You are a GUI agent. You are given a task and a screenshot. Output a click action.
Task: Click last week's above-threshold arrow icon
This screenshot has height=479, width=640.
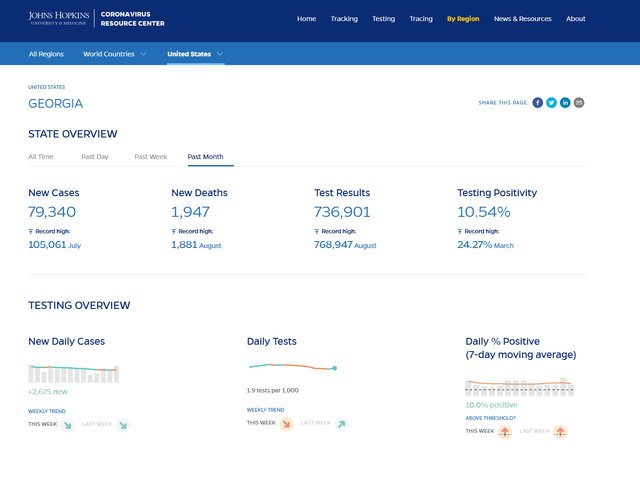point(560,432)
